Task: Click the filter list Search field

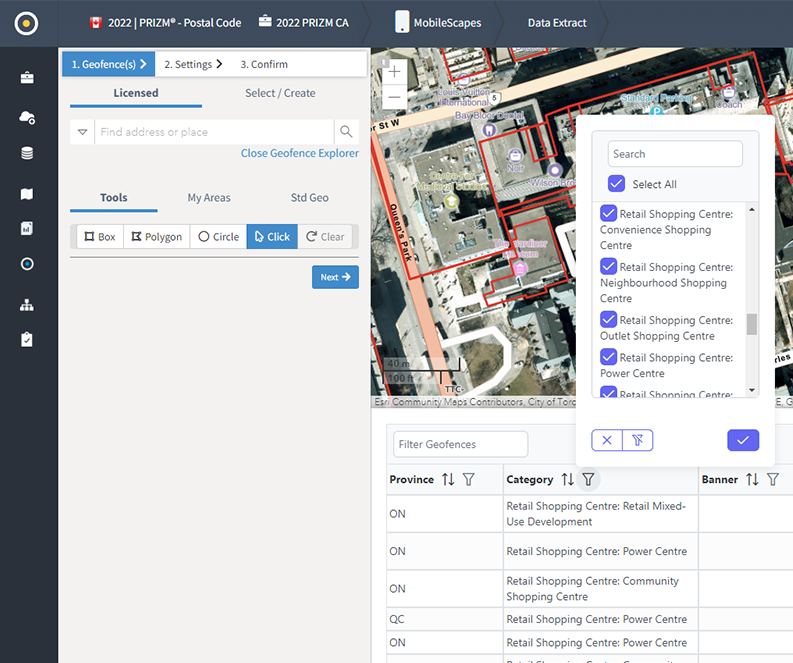Action: pos(675,154)
